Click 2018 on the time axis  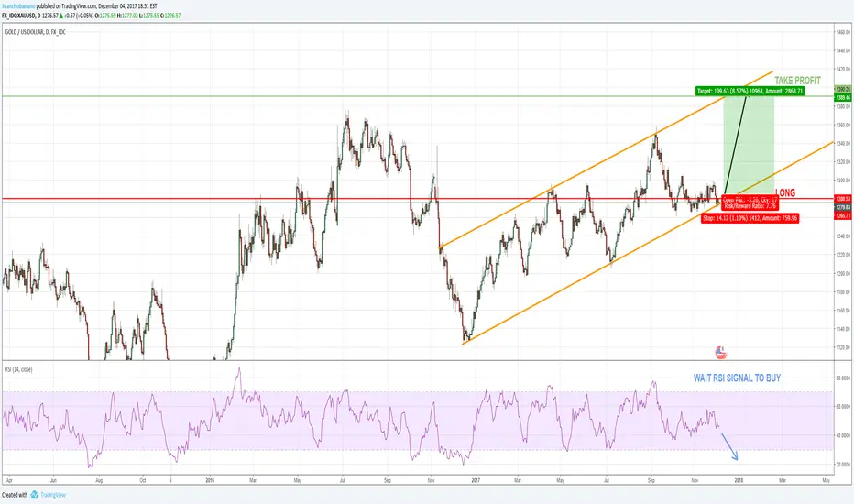point(739,480)
